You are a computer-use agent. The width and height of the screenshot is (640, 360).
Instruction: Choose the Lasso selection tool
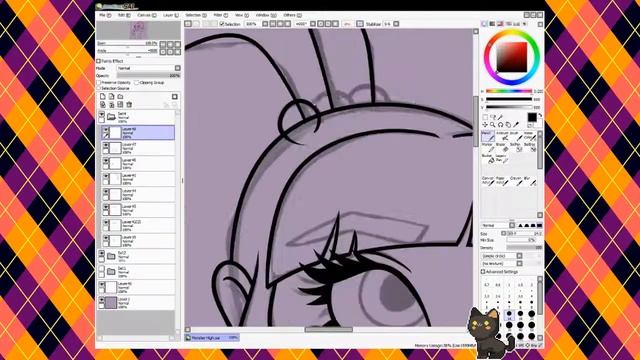pos(493,117)
